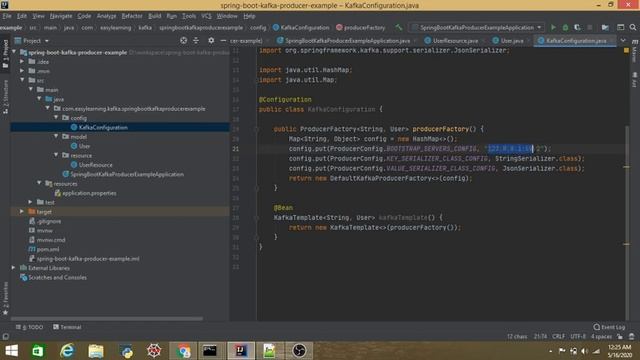Open the VCS menu
Image resolution: width=640 pixels, height=360 pixels.
point(206,16)
